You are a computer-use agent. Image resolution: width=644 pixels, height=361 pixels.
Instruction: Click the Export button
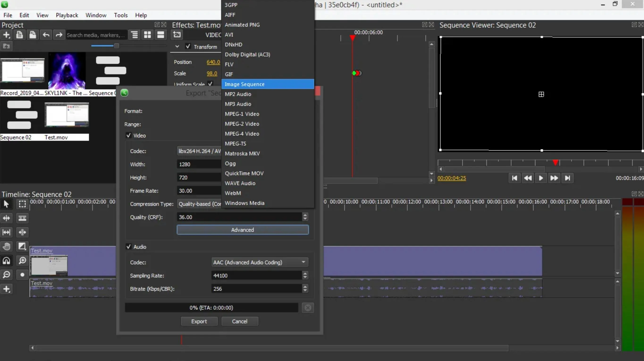coord(199,321)
